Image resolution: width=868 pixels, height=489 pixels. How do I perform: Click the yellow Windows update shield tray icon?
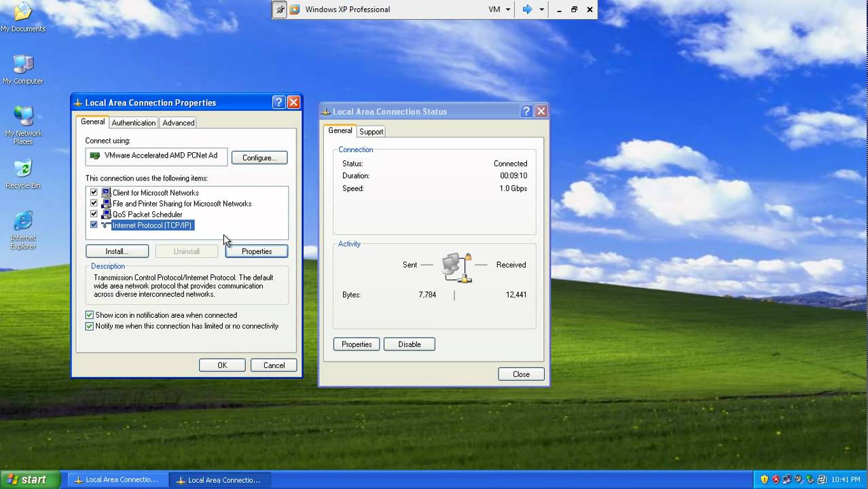click(x=765, y=479)
